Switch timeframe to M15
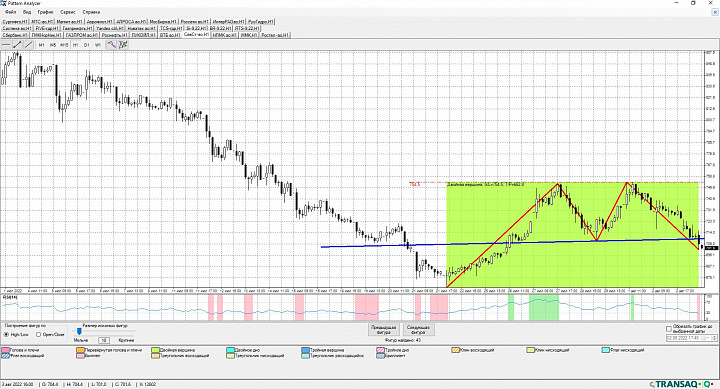The width and height of the screenshot is (720, 389). pos(64,45)
